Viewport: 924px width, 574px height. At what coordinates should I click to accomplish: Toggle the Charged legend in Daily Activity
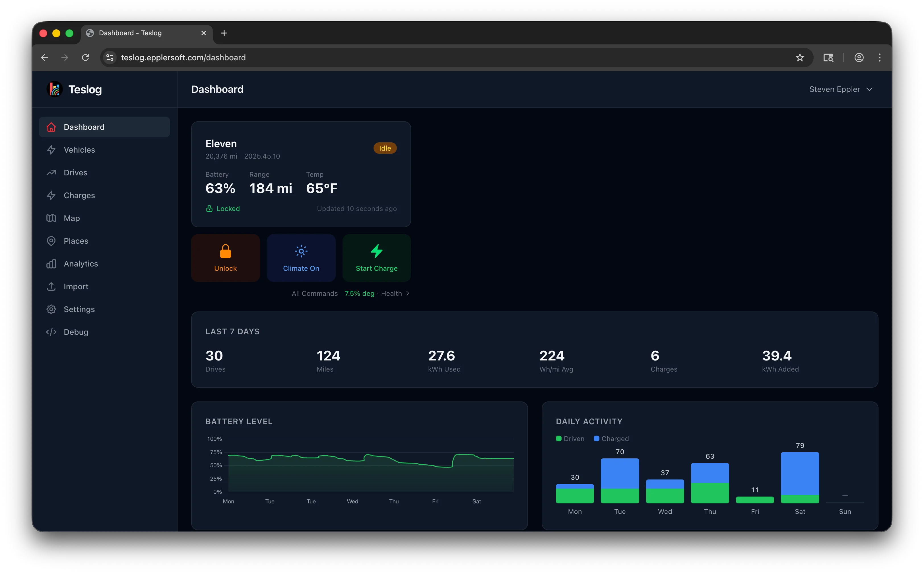pyautogui.click(x=611, y=438)
